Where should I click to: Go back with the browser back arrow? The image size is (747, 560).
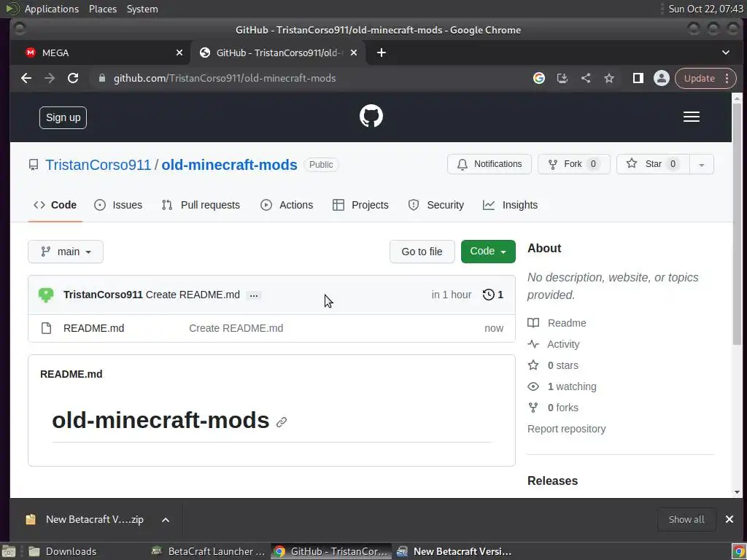tap(26, 78)
